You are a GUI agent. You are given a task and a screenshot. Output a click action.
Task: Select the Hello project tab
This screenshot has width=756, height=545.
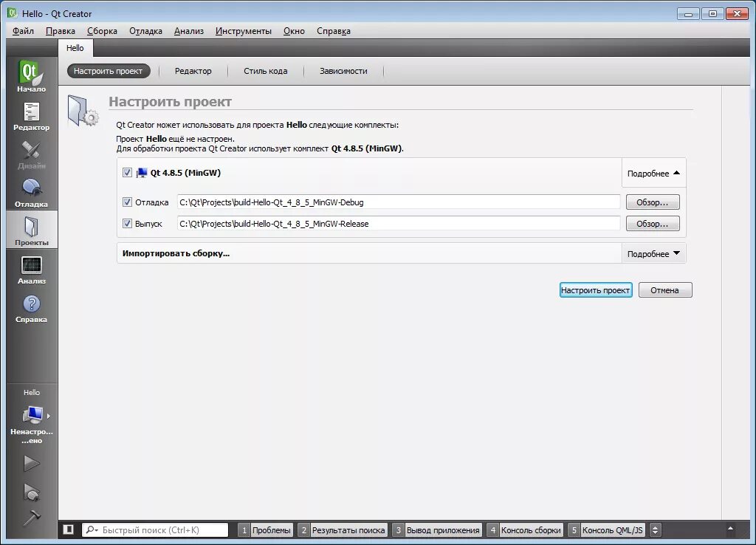pos(75,48)
